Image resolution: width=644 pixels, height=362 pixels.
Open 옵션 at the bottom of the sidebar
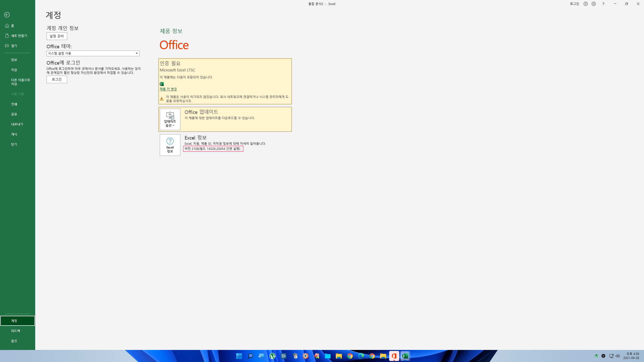14,341
